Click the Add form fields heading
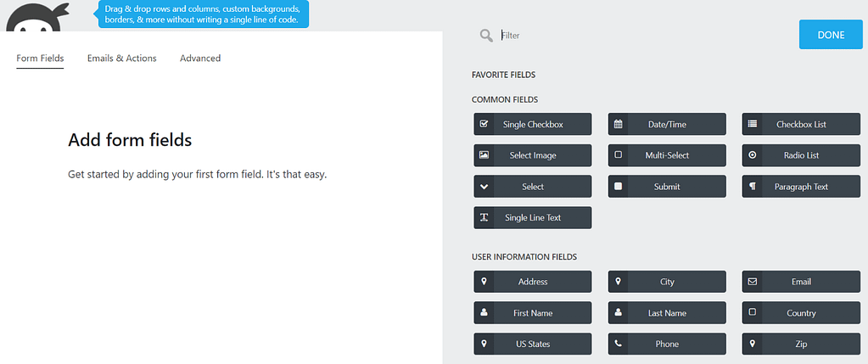Screen dimensions: 868x364 pyautogui.click(x=130, y=140)
